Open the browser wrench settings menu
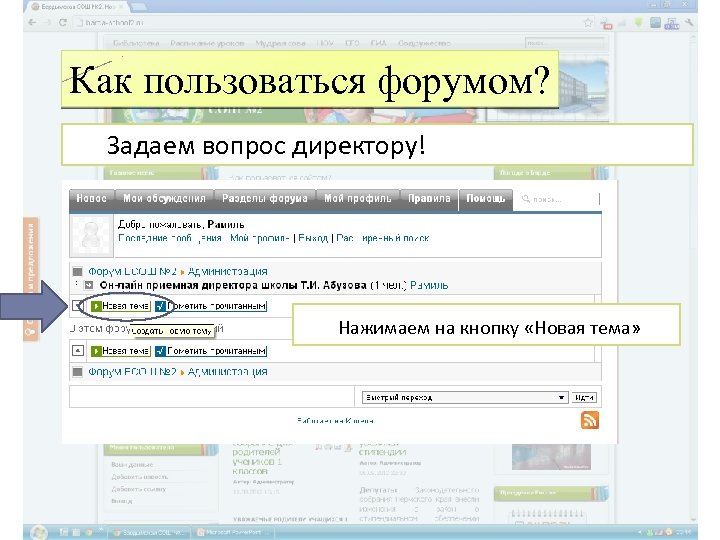Viewport: 720px width, 540px height. pyautogui.click(x=689, y=22)
